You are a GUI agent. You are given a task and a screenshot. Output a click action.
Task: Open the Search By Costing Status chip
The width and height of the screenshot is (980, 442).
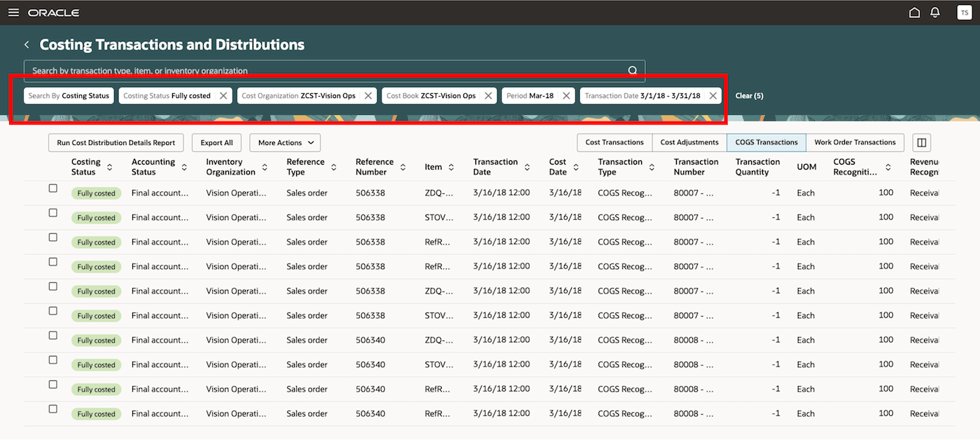click(x=69, y=96)
